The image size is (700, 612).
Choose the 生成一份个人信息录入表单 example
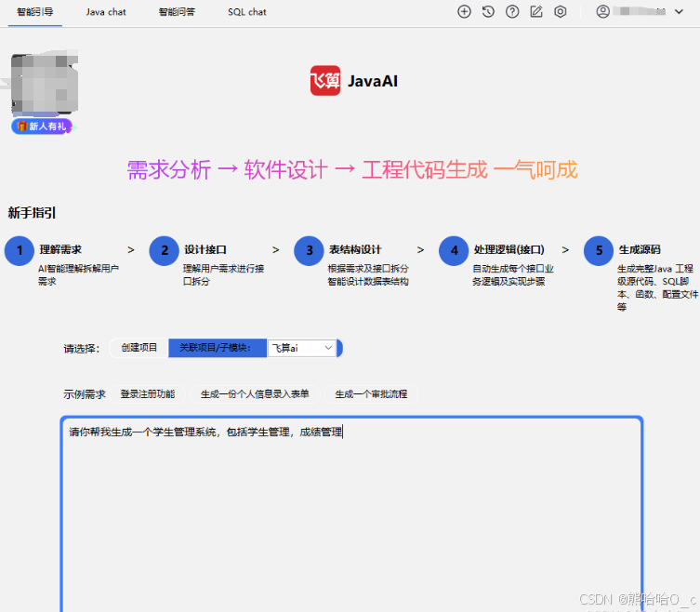point(255,394)
